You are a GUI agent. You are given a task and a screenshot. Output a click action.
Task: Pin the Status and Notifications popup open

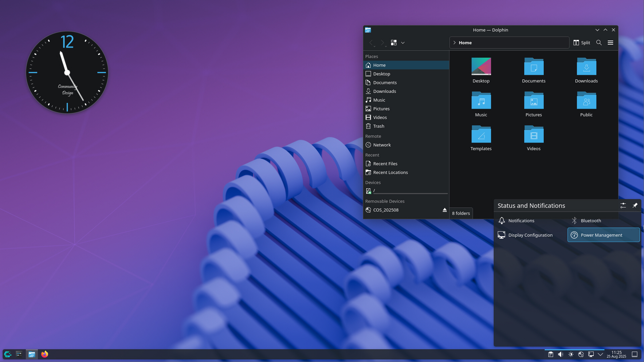coord(635,205)
